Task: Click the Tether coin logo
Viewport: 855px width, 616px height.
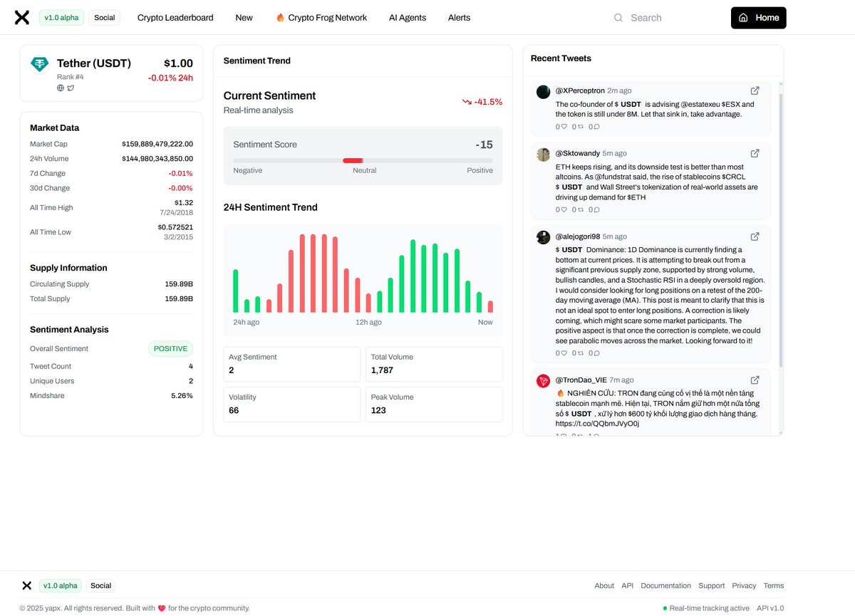Action: click(x=40, y=65)
